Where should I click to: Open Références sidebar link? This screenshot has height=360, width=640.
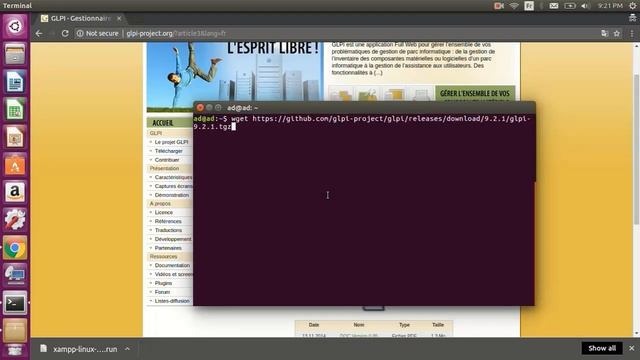click(168, 221)
